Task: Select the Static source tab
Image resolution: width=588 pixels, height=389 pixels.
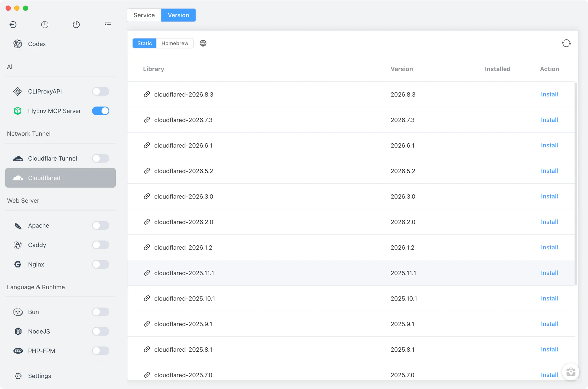Action: (144, 43)
